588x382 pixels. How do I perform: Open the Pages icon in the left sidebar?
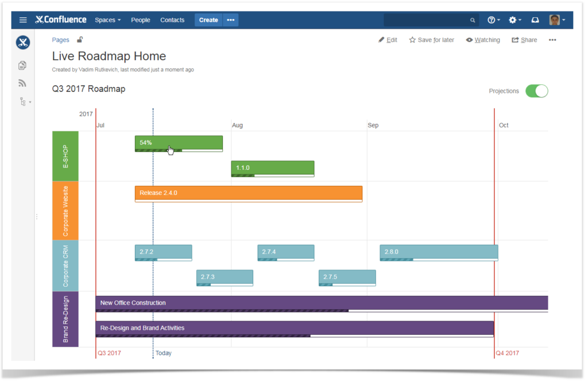click(x=22, y=65)
